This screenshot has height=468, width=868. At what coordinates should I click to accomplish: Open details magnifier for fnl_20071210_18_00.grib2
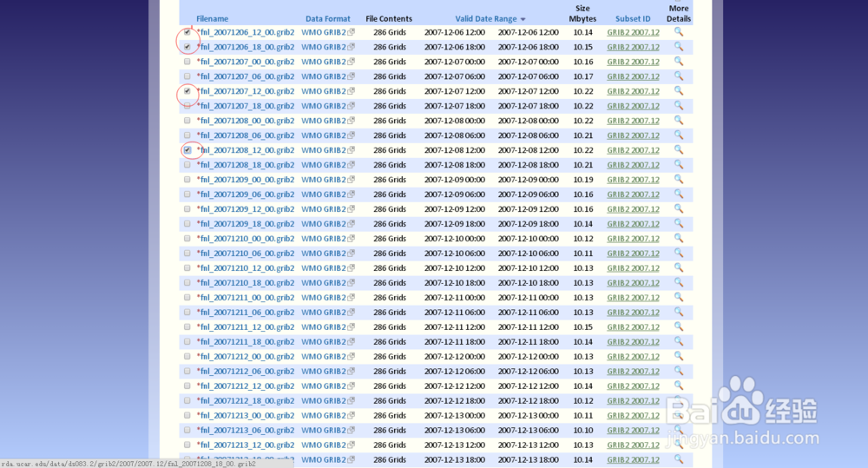pos(679,282)
